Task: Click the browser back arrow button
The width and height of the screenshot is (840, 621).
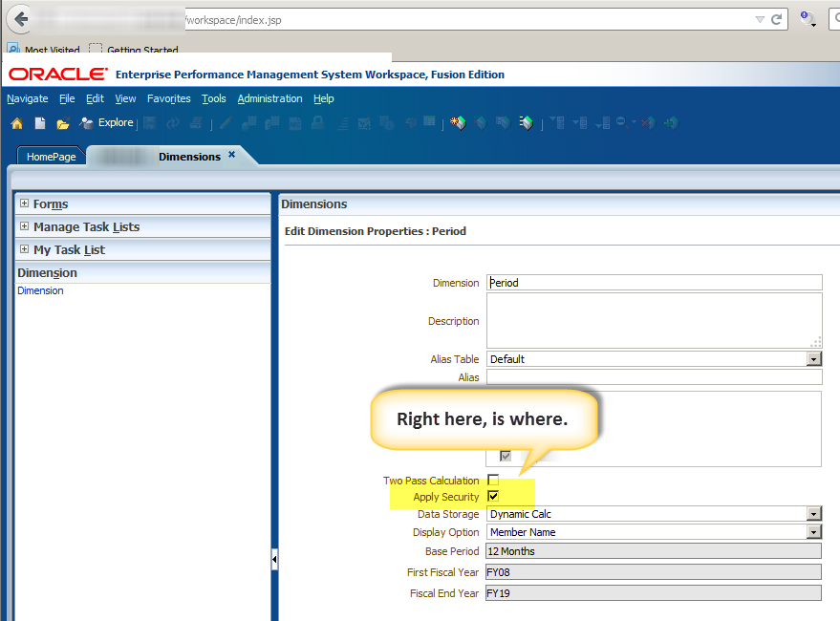Action: (20, 19)
